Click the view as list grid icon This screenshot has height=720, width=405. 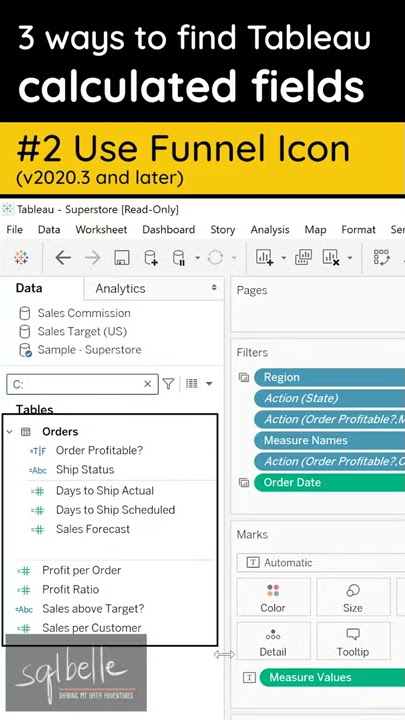(x=191, y=383)
